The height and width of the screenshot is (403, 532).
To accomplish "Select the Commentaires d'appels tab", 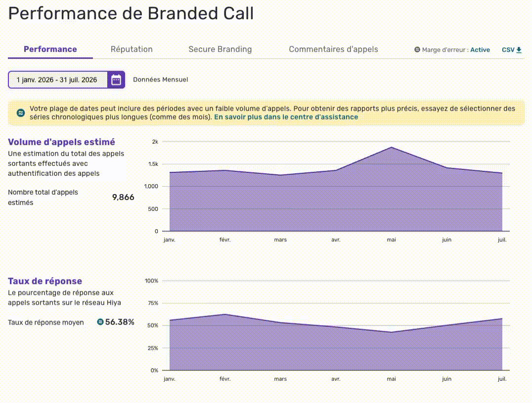I will [x=333, y=49].
